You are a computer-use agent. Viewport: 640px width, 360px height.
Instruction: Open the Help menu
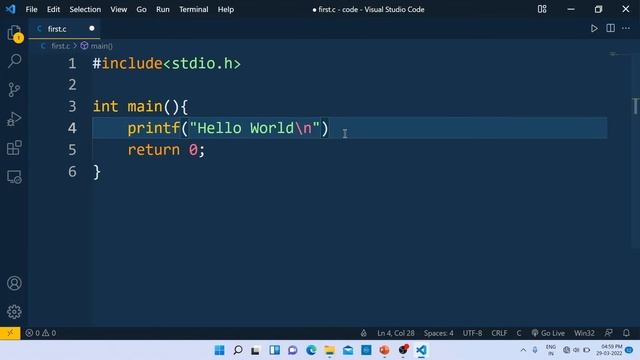(225, 9)
